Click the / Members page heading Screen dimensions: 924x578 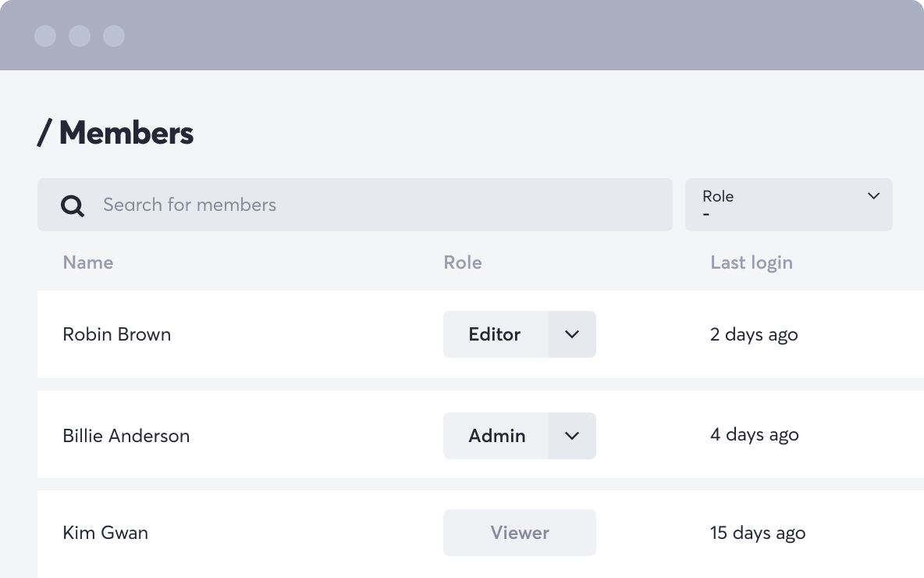115,133
